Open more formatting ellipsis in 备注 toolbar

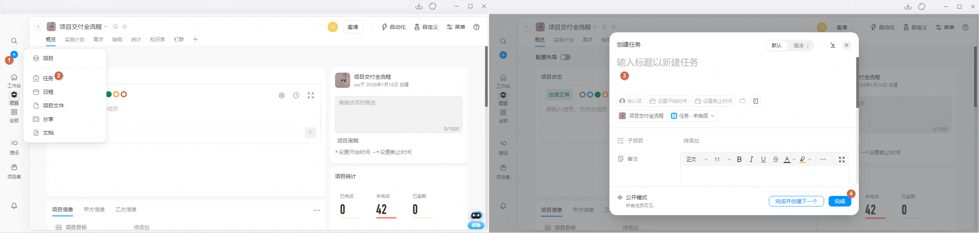coord(823,160)
